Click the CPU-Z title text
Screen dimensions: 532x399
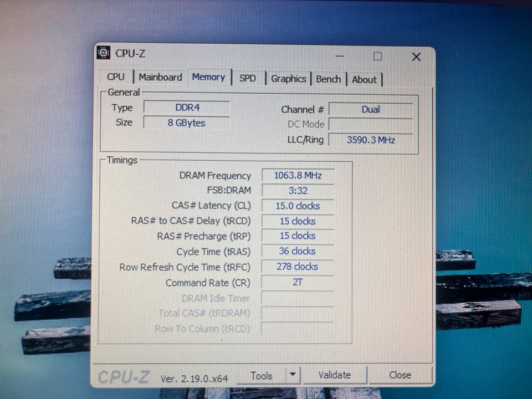click(x=130, y=54)
